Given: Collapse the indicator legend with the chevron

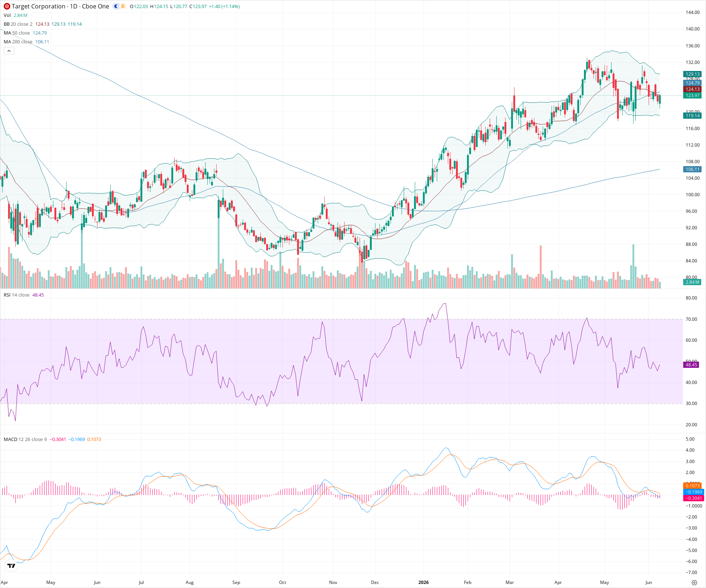Looking at the screenshot, I should click(x=9, y=51).
